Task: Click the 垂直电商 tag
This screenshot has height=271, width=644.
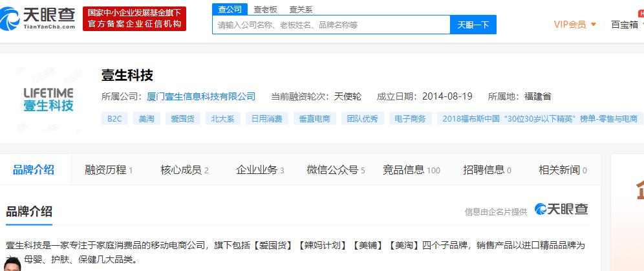Action: pos(314,118)
